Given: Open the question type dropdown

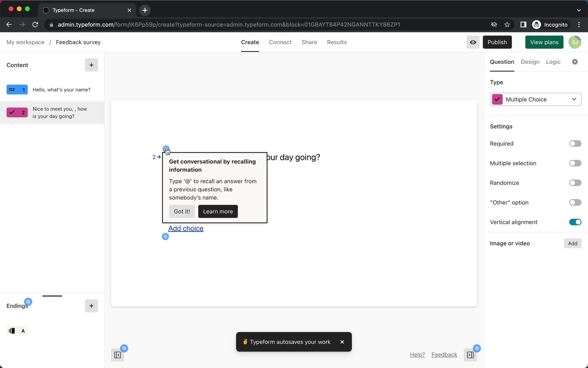Looking at the screenshot, I should [536, 99].
